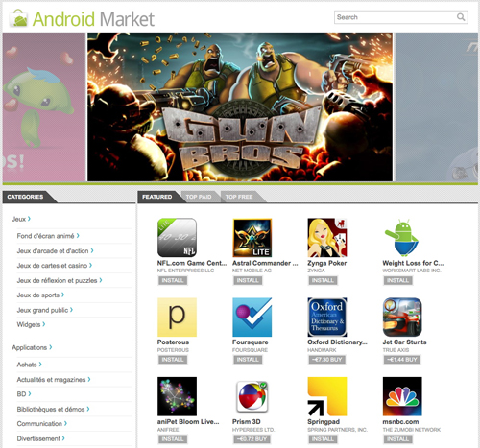The height and width of the screenshot is (448, 480).
Task: Open the Zynga Poker app icon
Action: click(327, 238)
